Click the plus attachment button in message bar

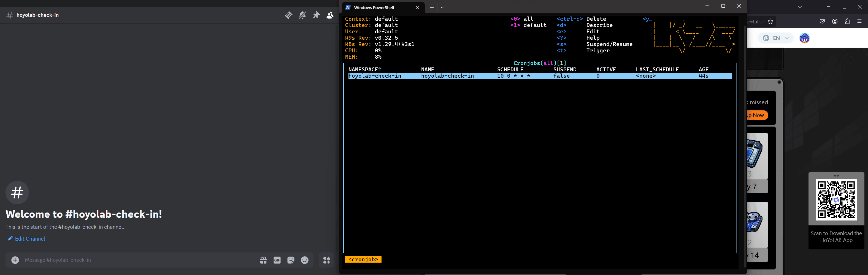point(15,260)
